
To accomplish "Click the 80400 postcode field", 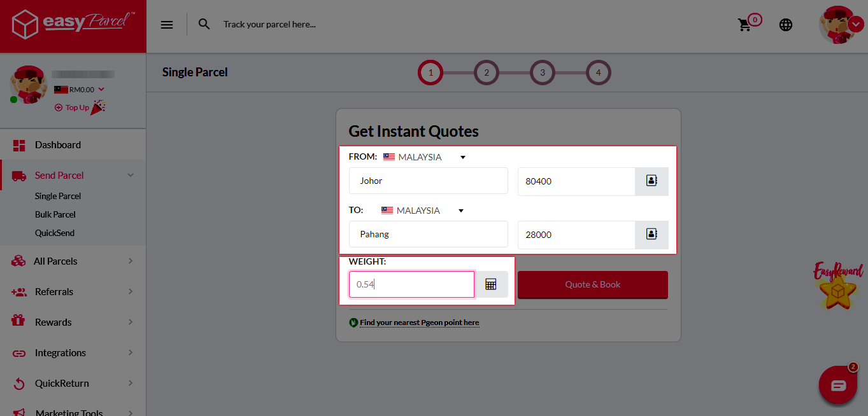I will point(576,181).
